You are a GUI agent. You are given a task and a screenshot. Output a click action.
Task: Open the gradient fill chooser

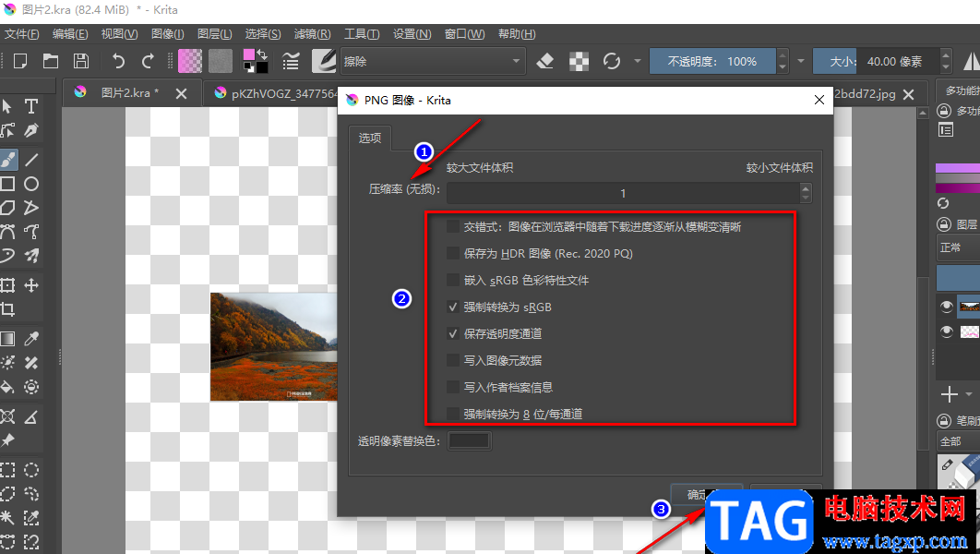tap(190, 61)
